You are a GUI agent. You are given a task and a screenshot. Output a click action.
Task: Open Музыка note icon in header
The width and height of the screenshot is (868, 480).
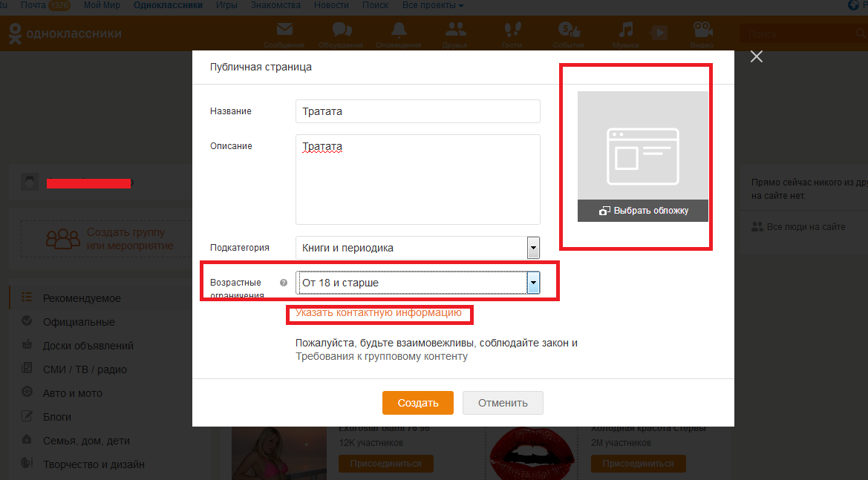[x=627, y=30]
